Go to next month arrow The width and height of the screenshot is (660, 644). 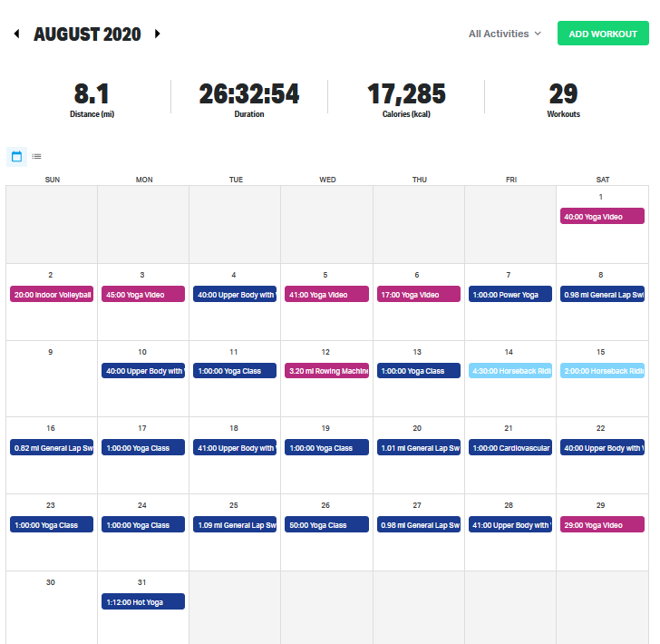[x=157, y=34]
